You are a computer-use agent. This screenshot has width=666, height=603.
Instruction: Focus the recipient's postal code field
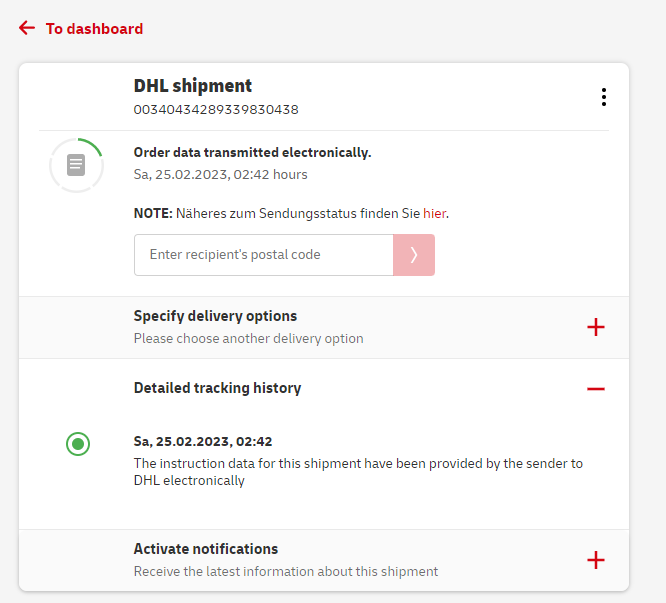pos(264,255)
